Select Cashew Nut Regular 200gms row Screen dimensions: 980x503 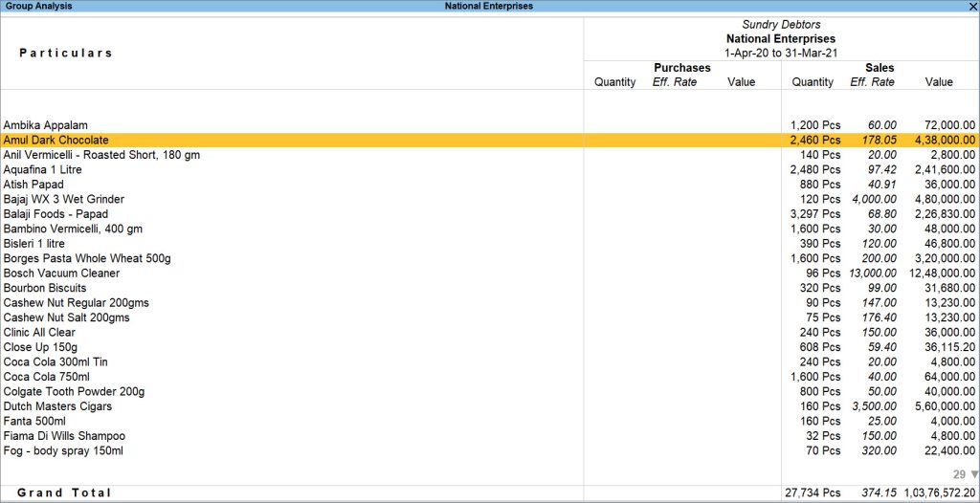[x=490, y=303]
